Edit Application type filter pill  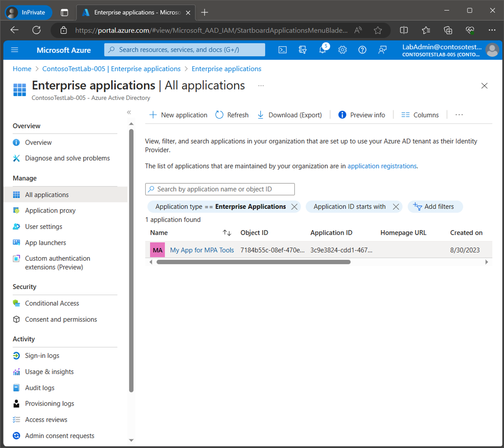220,206
